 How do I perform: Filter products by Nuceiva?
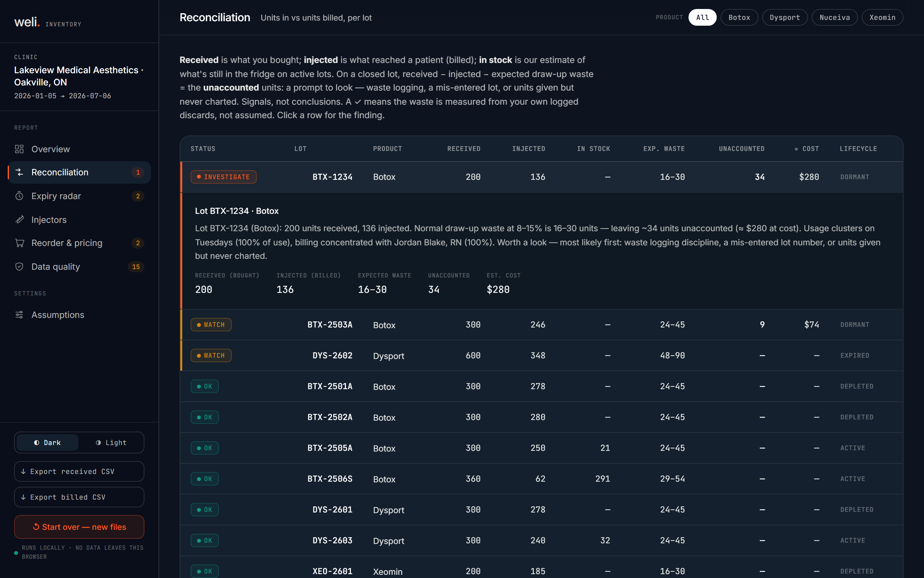(x=835, y=18)
